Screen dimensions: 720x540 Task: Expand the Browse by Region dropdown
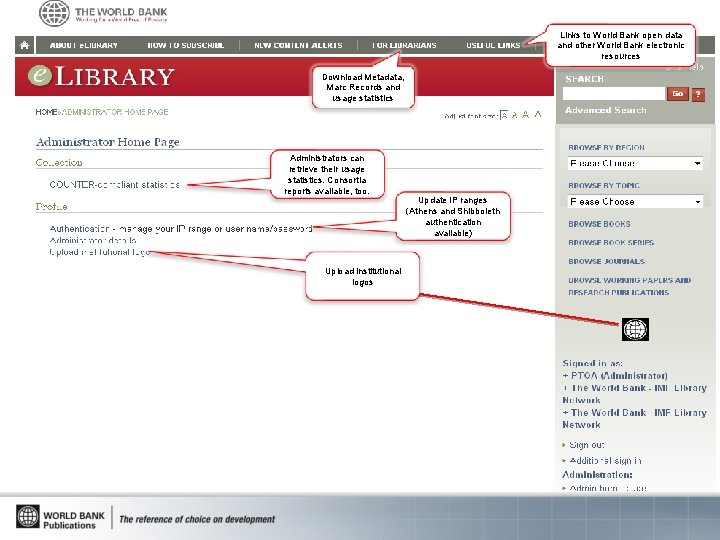click(x=635, y=163)
